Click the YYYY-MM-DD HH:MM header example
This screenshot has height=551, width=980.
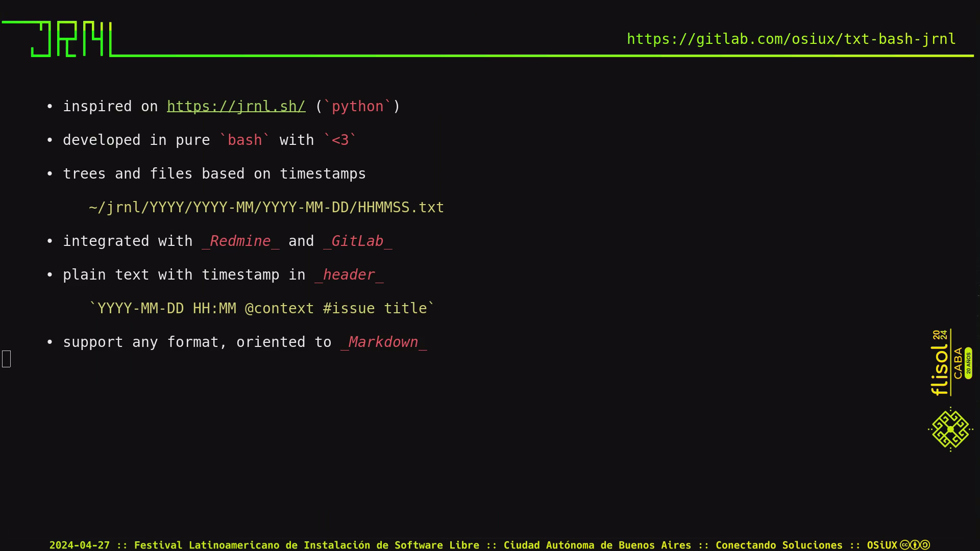pyautogui.click(x=262, y=308)
